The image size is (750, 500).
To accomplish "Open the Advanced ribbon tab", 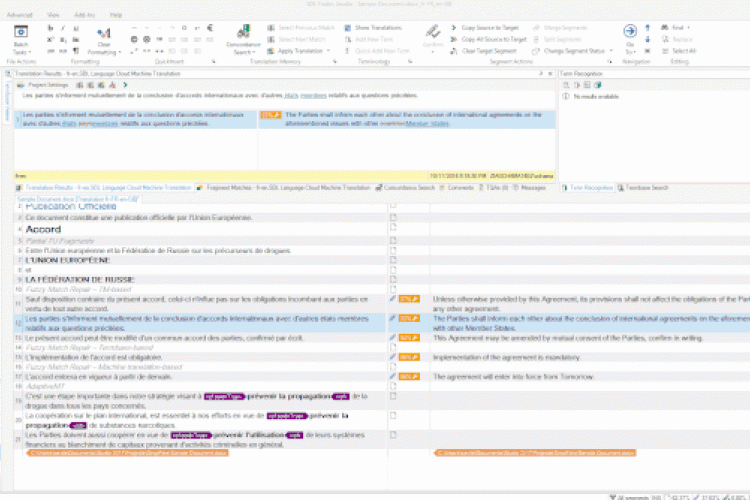I will click(20, 15).
